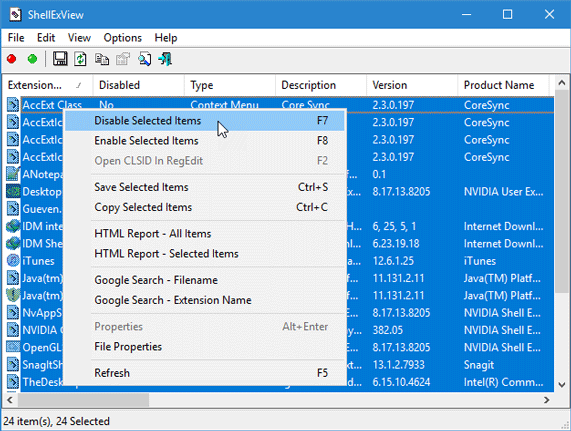Click the exit door toolbar icon
Screen dimensions: 571x431
click(x=165, y=59)
